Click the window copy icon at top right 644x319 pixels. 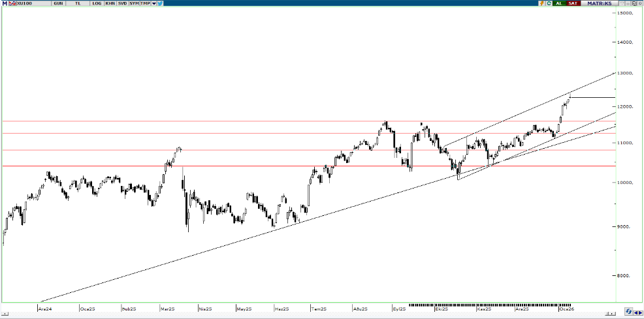[634, 3]
